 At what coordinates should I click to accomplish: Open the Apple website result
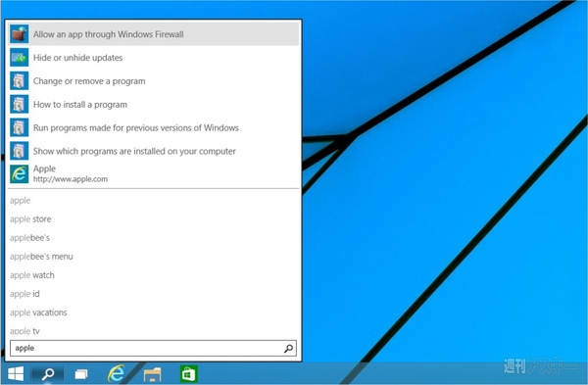[x=154, y=174]
